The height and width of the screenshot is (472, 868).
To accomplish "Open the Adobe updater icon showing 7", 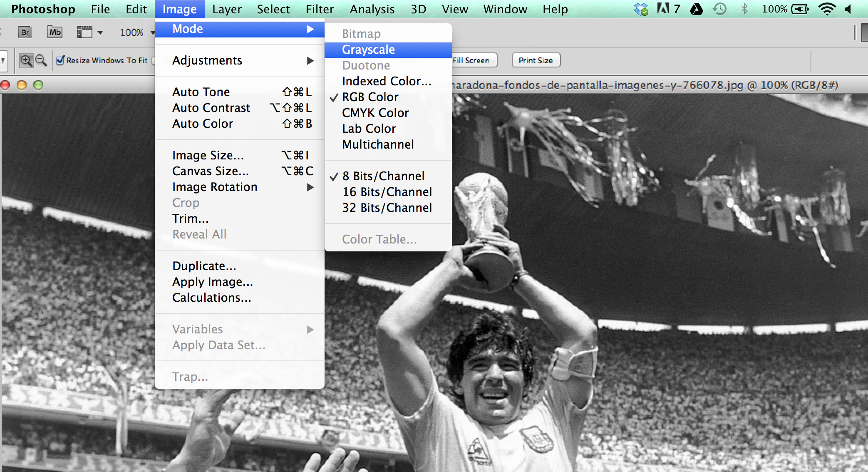I will (x=669, y=9).
